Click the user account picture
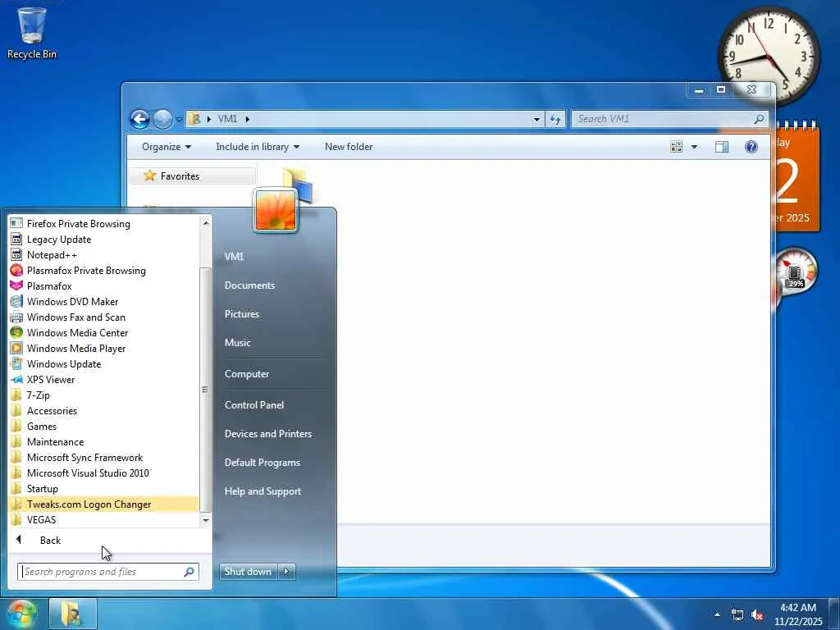840x630 pixels. (x=276, y=211)
